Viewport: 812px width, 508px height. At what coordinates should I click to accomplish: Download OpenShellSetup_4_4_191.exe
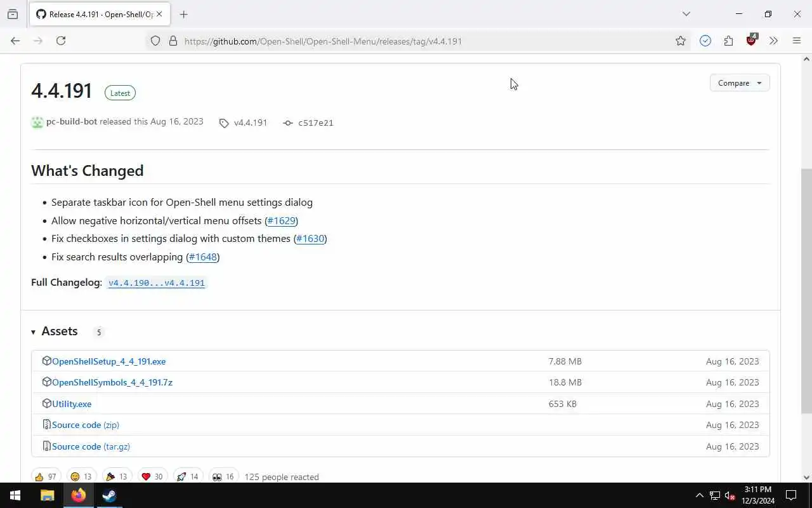108,361
